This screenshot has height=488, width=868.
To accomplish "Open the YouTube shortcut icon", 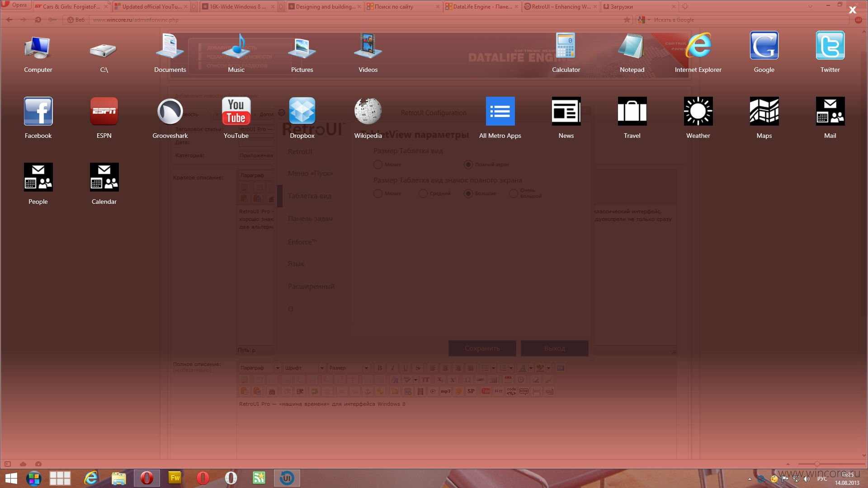I will tap(236, 111).
